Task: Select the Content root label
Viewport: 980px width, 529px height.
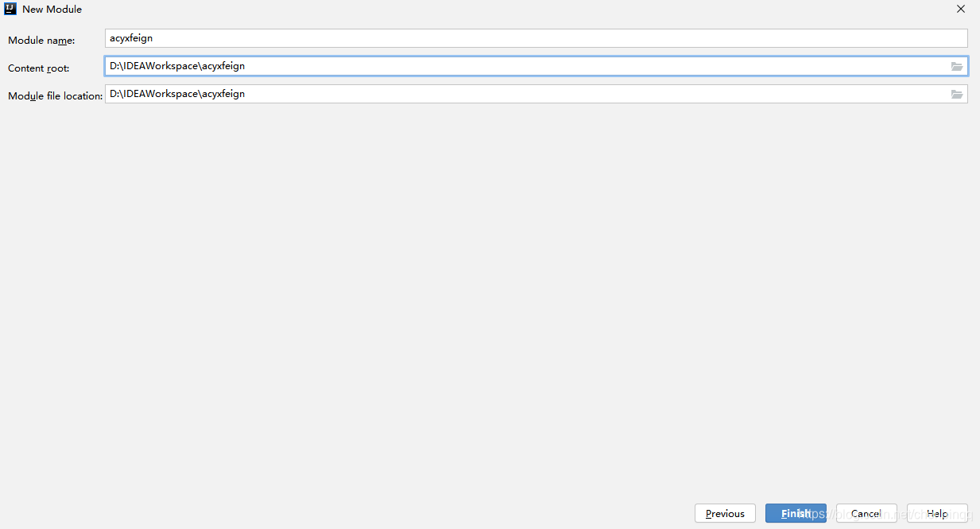Action: click(x=39, y=68)
